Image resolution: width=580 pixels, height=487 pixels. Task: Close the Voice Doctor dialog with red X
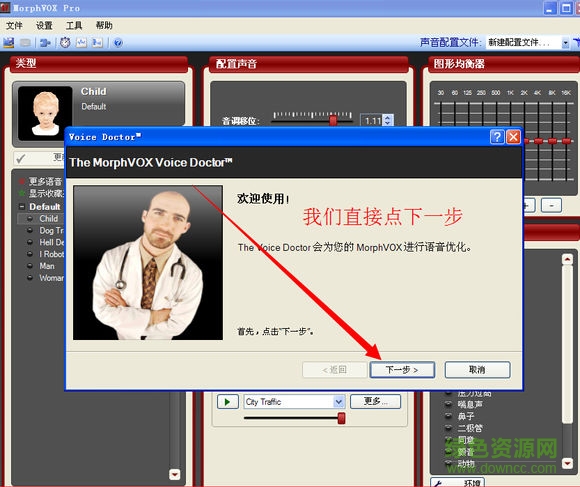coord(513,137)
